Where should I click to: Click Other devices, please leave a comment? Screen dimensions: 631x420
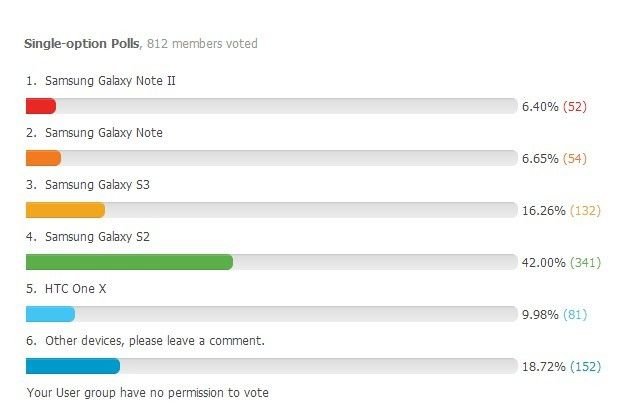155,341
